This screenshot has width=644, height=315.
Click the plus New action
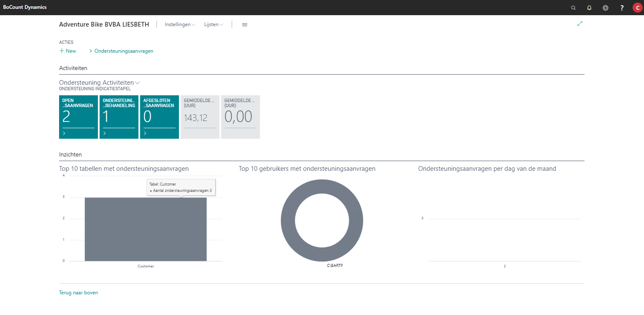click(68, 51)
